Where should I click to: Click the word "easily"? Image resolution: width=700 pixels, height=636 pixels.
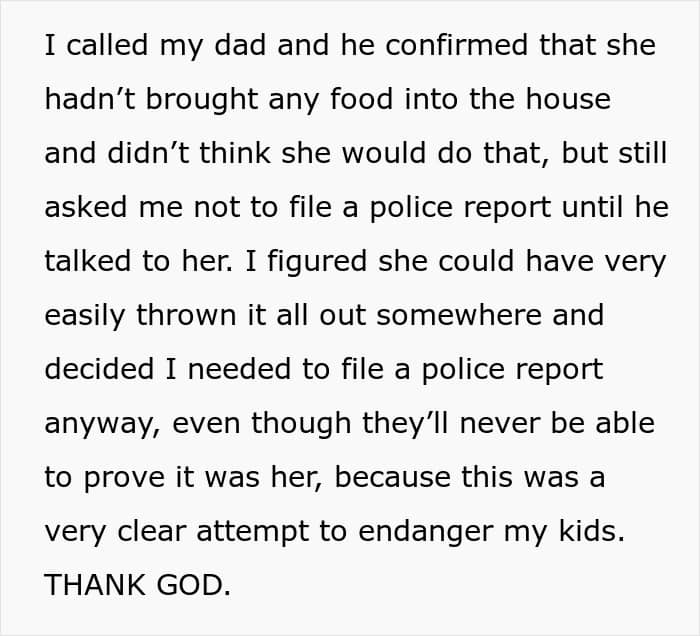point(82,315)
